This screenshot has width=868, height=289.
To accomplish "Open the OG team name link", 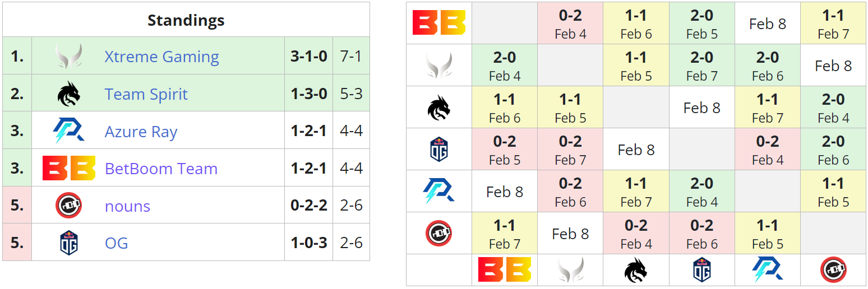I will (x=116, y=243).
